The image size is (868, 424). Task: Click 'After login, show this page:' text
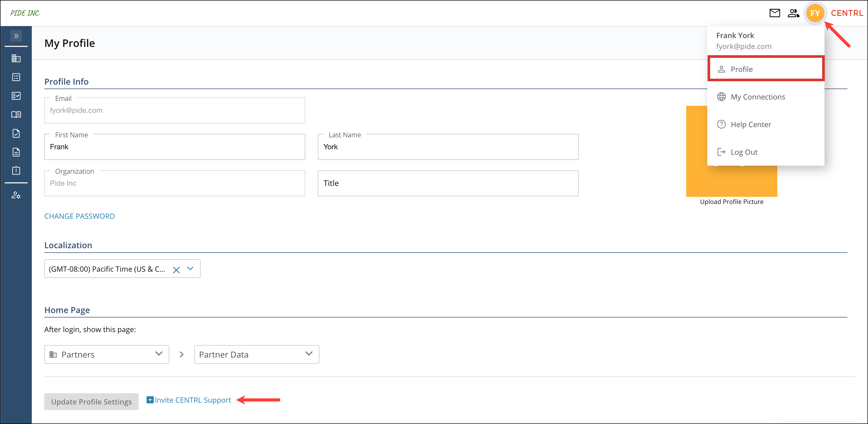pos(90,329)
